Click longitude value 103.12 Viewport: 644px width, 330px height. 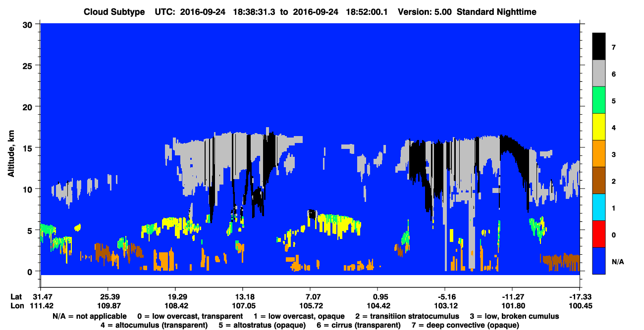(444, 306)
